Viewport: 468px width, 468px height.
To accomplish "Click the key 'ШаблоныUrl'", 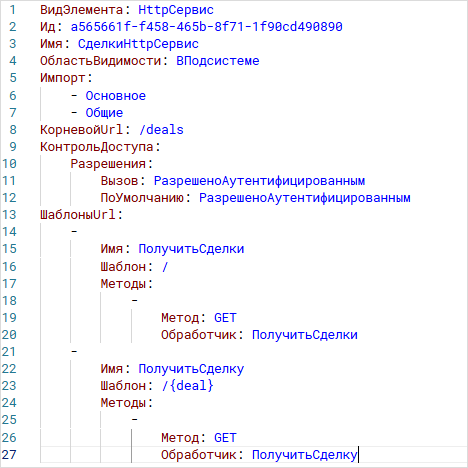I will pyautogui.click(x=78, y=215).
